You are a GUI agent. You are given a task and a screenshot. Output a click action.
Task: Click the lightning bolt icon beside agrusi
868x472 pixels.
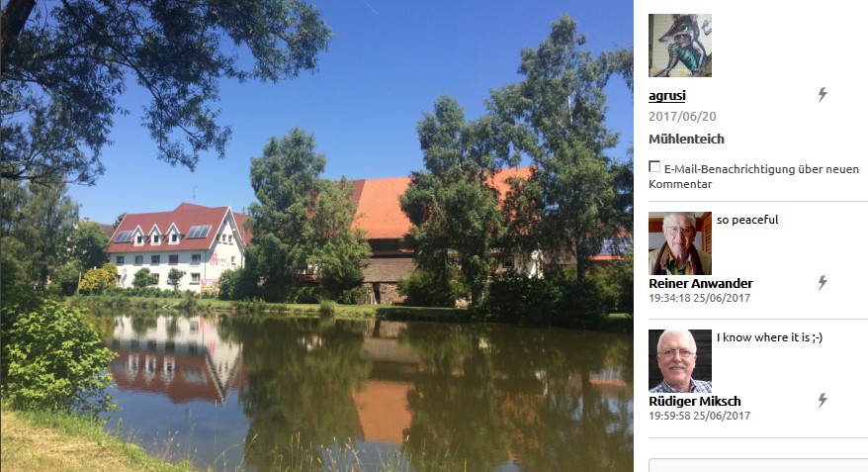click(823, 95)
